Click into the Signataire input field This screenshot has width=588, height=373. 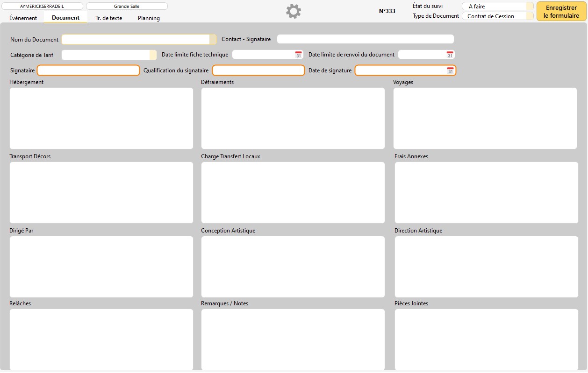pyautogui.click(x=88, y=70)
